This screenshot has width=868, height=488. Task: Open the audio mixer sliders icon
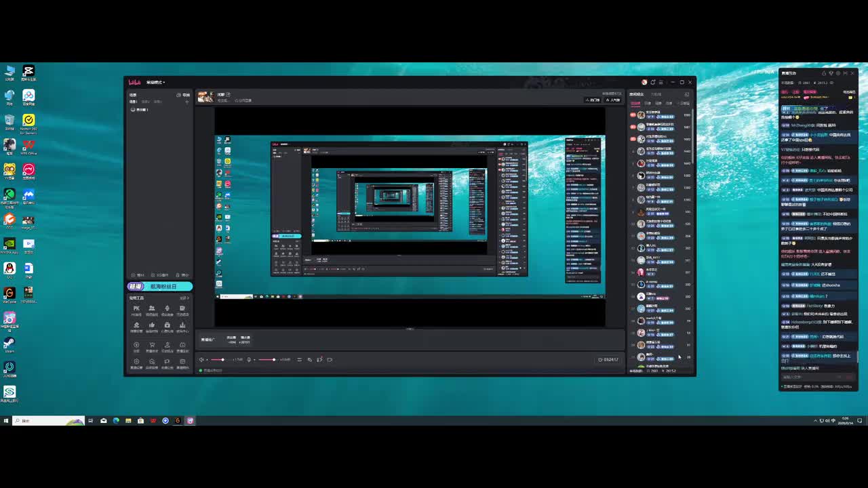(299, 360)
